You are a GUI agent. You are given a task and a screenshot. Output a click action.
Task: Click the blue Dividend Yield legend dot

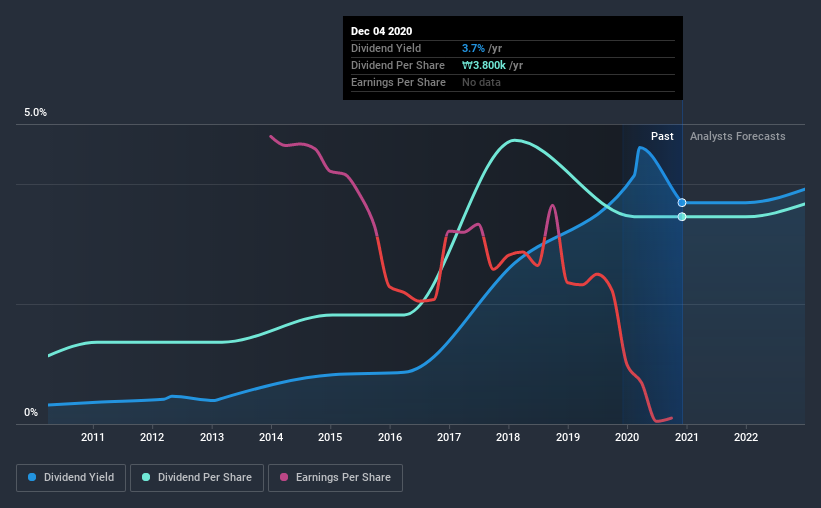[32, 477]
